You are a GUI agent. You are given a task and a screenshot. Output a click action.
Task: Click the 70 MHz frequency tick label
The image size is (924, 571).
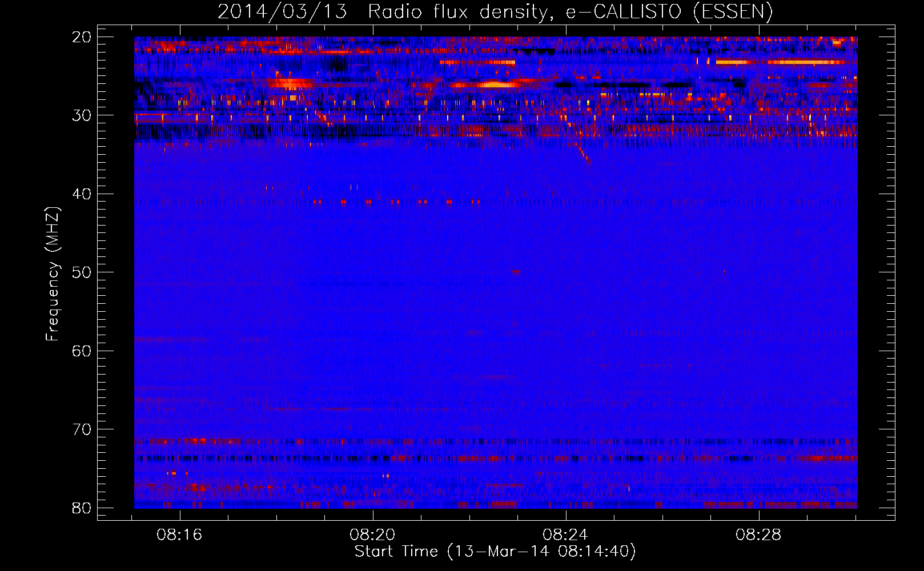[82, 429]
